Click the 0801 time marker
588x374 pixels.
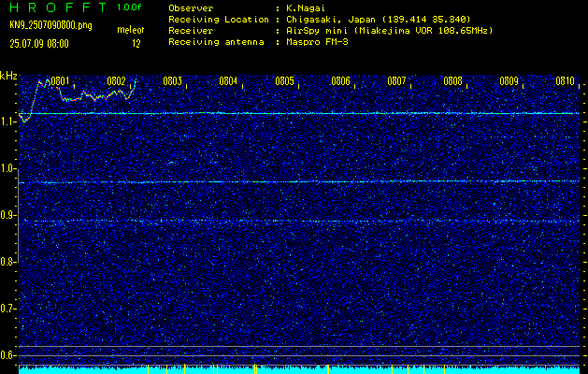click(x=60, y=81)
